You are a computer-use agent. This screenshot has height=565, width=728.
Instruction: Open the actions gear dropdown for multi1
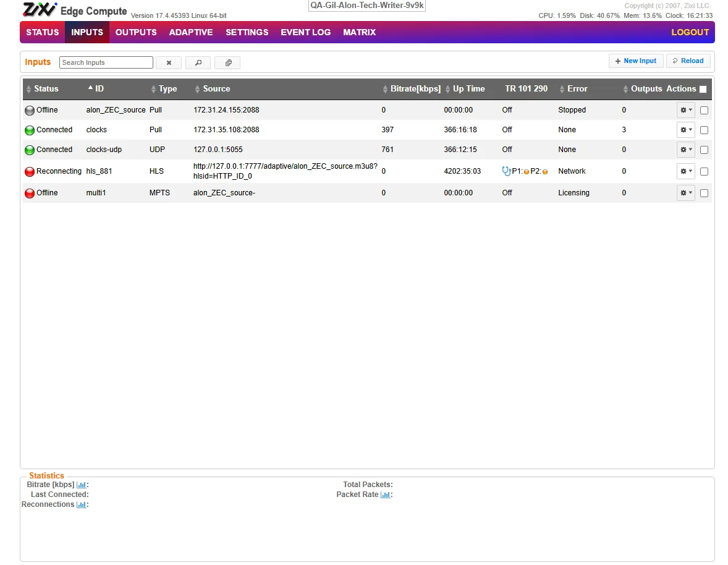[x=686, y=193]
